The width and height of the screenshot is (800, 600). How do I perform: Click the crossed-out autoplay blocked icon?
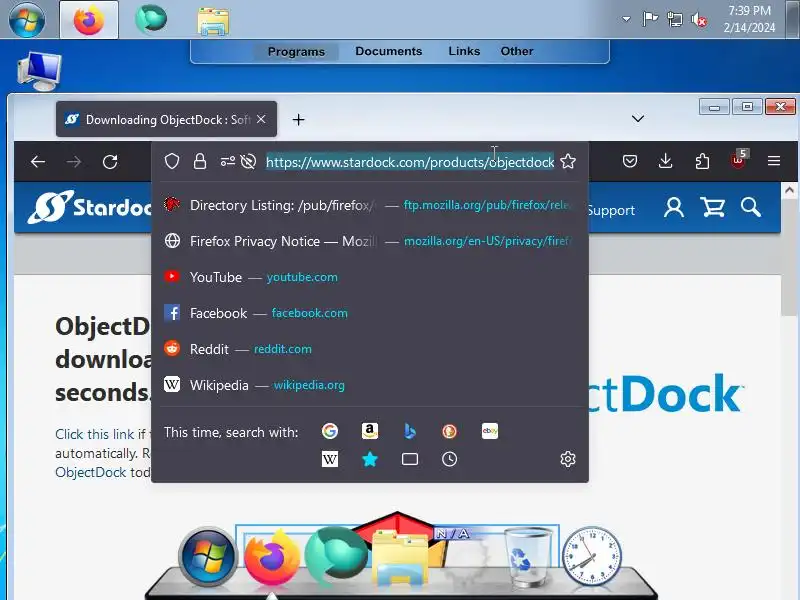pos(248,162)
